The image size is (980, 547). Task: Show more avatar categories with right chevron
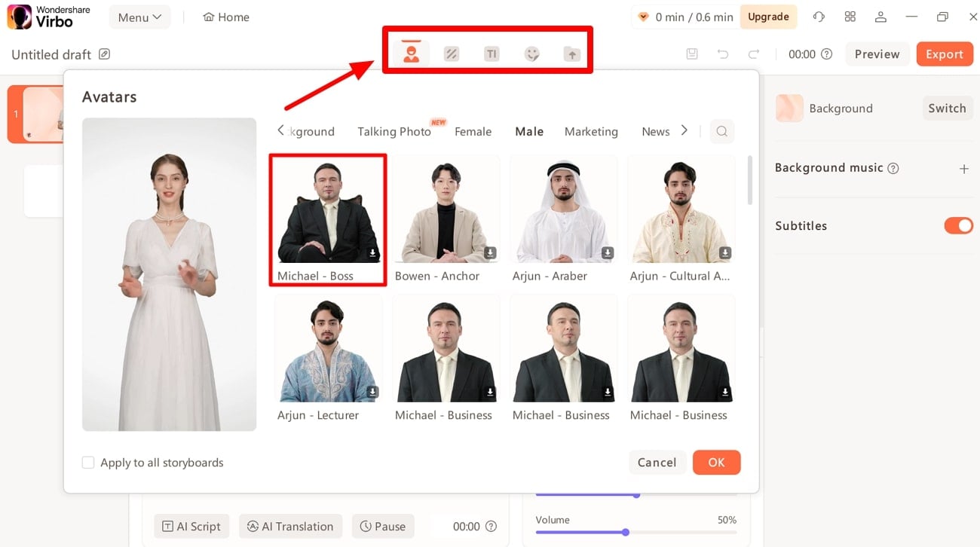684,130
